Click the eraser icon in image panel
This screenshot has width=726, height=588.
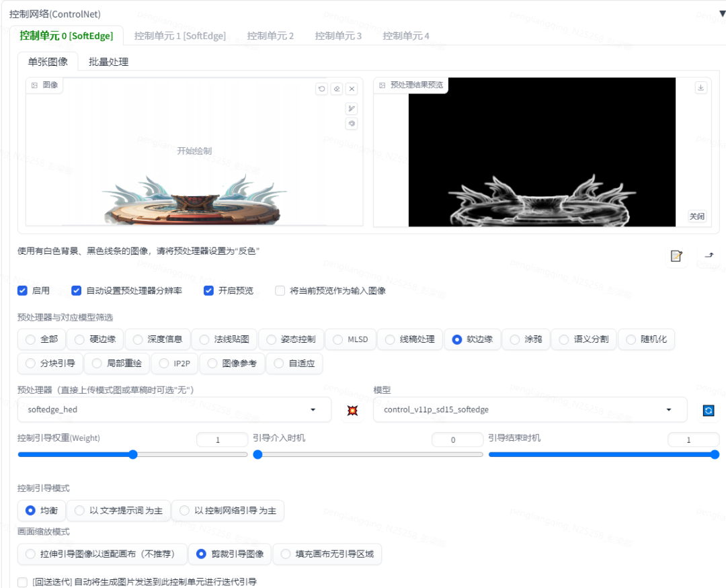pos(337,89)
